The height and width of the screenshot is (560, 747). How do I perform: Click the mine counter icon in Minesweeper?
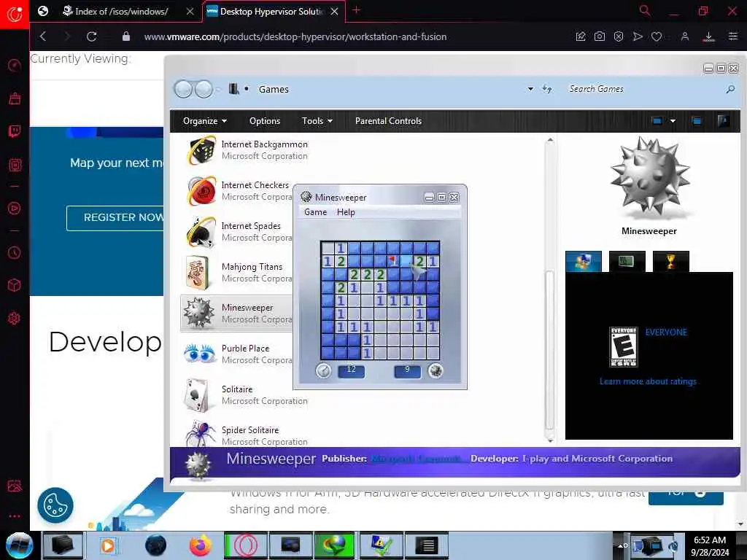tap(436, 370)
